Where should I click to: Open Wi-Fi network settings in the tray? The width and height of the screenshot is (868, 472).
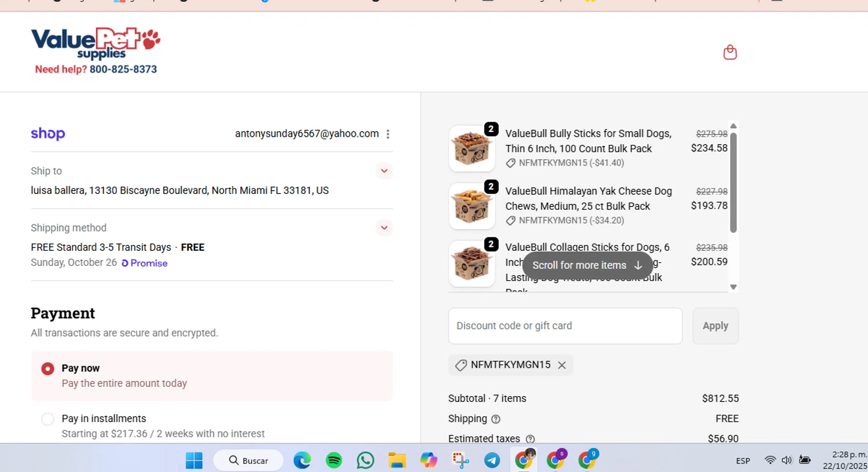770,460
